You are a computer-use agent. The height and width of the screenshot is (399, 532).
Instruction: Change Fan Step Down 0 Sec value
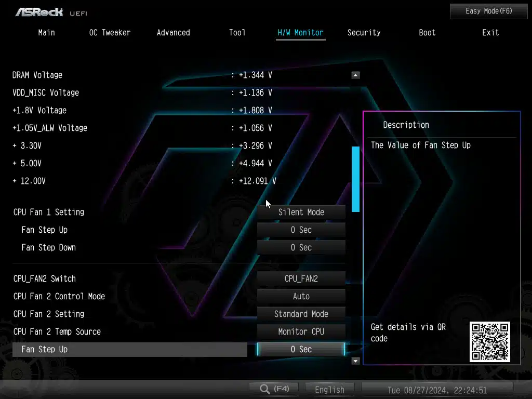[x=301, y=248]
